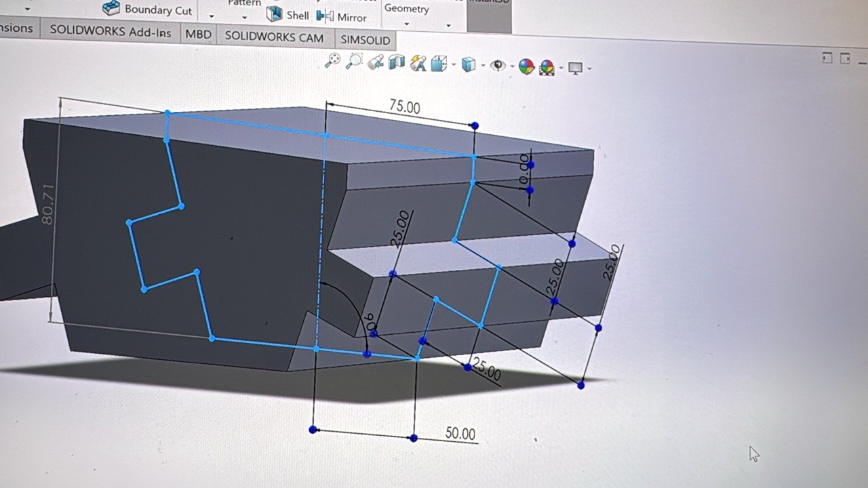Open the View Orientation cube icon
Screen dimensions: 868x488
[439, 64]
